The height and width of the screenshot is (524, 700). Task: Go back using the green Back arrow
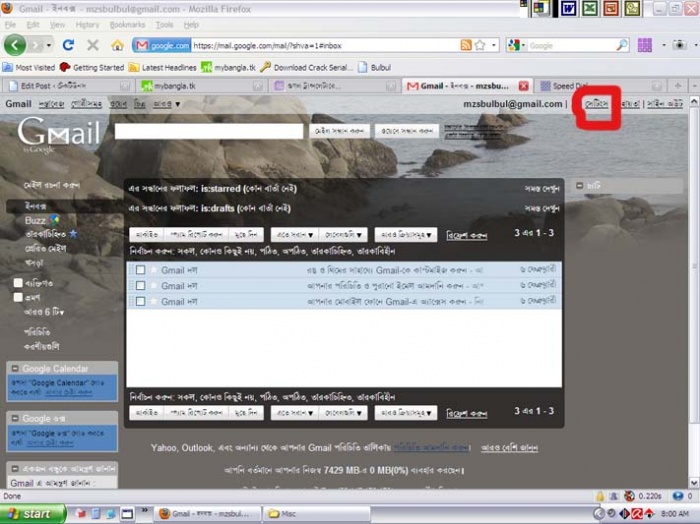[15, 45]
